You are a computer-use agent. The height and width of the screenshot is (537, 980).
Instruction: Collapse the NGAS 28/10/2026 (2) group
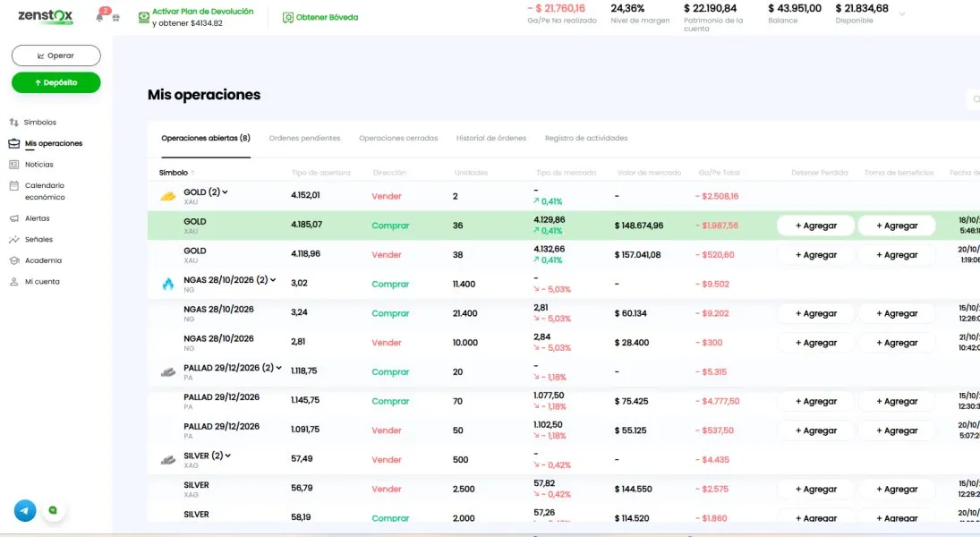tap(273, 280)
